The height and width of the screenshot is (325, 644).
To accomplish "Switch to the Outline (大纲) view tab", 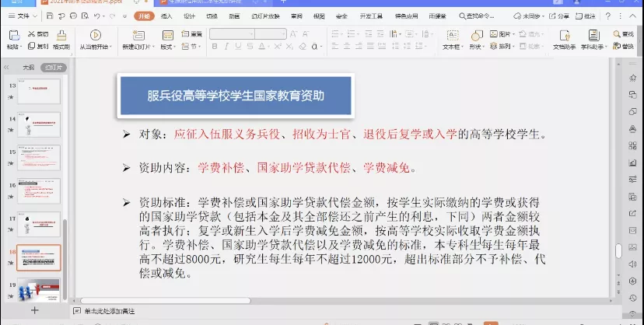I will pyautogui.click(x=29, y=68).
